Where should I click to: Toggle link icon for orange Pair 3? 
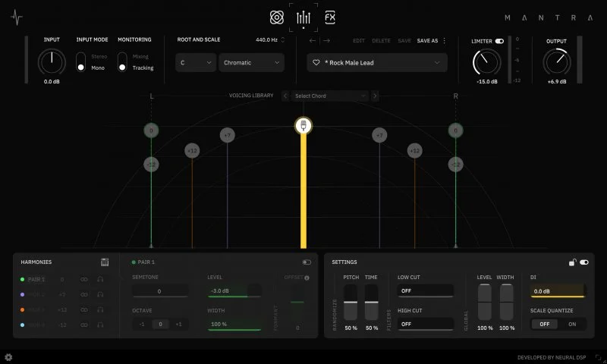84,310
